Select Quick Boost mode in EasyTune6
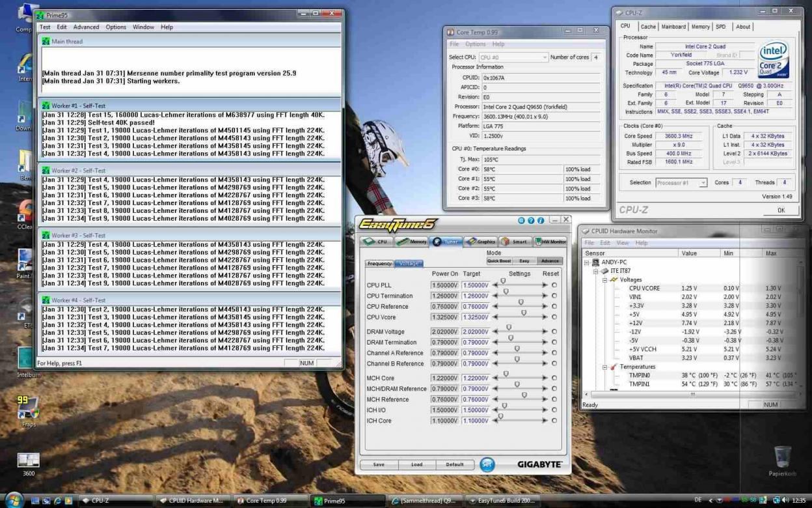The height and width of the screenshot is (508, 812). (499, 261)
